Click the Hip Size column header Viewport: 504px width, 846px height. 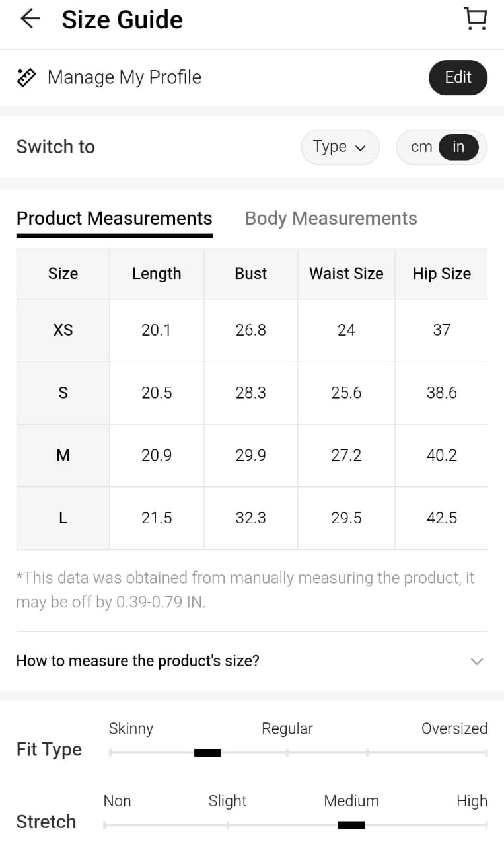(441, 274)
